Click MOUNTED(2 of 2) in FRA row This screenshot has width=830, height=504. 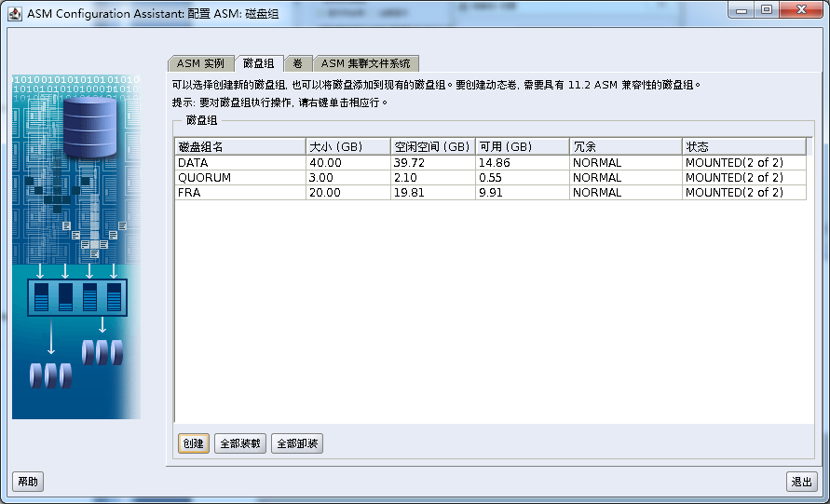click(x=743, y=192)
